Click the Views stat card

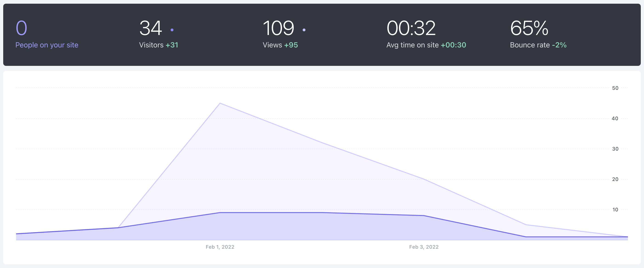pyautogui.click(x=280, y=34)
